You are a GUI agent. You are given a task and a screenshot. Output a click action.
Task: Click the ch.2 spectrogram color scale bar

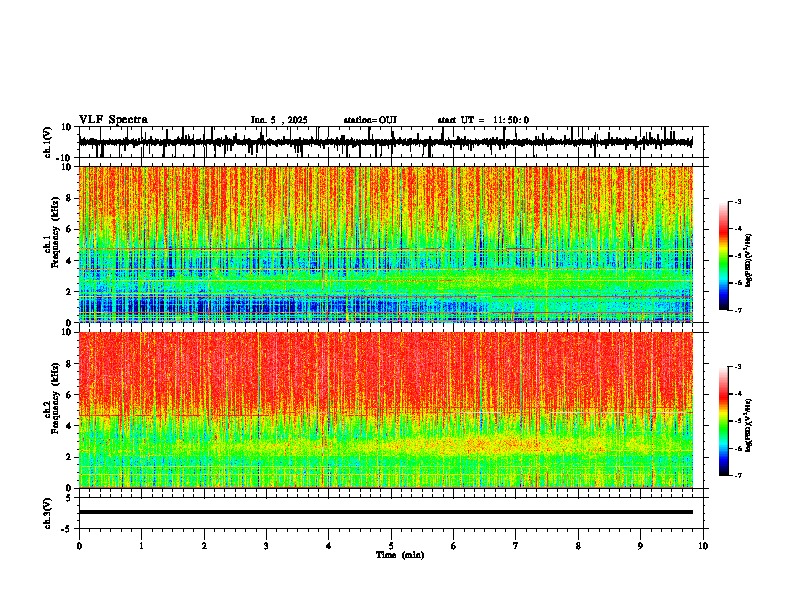[724, 421]
